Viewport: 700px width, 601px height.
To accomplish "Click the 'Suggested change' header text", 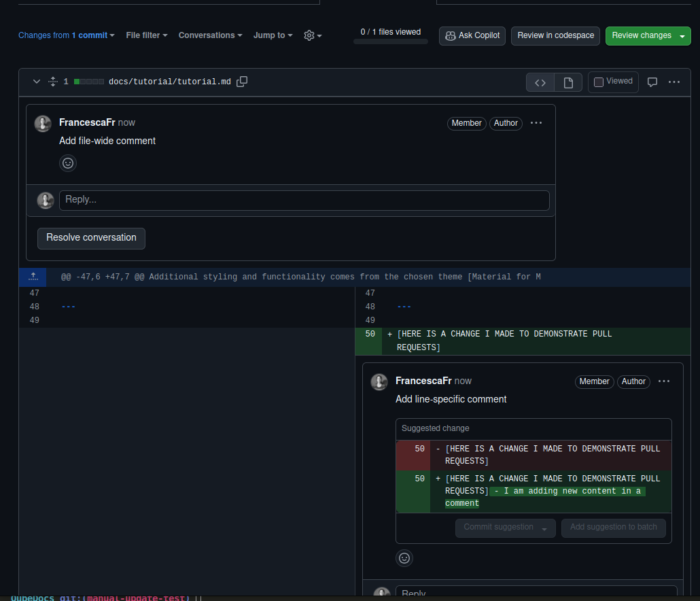I will [x=435, y=428].
